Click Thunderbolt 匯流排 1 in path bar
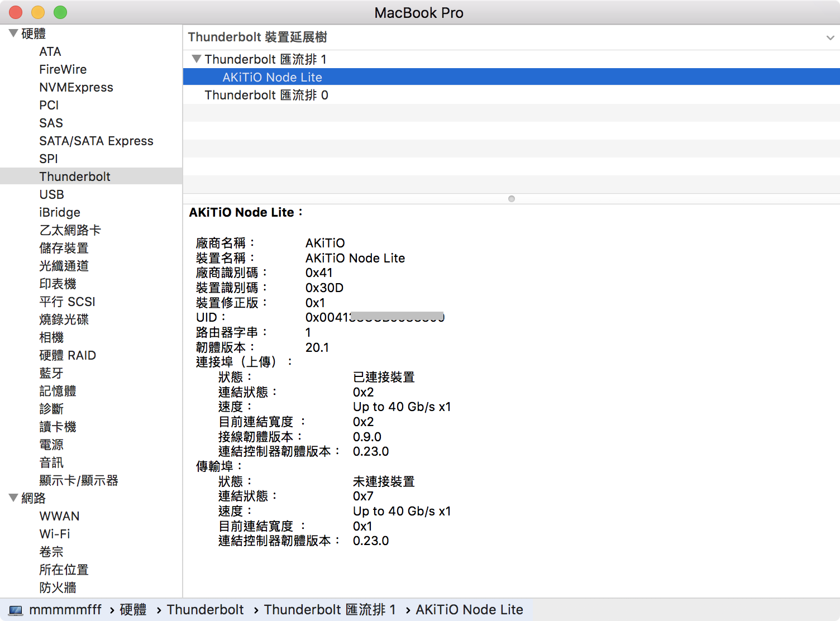The image size is (840, 621). [x=330, y=610]
